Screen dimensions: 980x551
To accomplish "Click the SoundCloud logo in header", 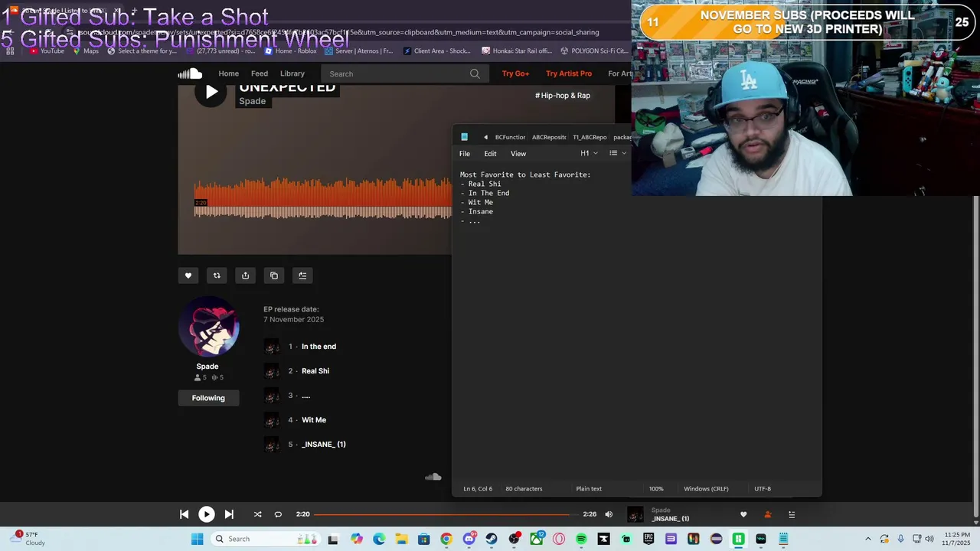I will 190,73.
